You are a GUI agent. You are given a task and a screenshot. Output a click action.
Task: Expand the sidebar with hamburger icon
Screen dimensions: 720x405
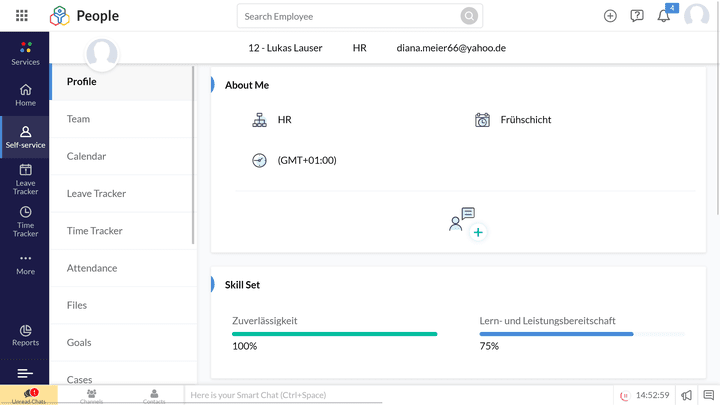[x=25, y=374]
